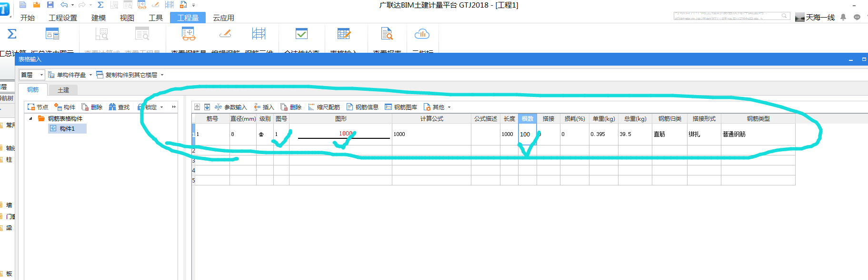Click the large Sigma 汇总计算 ribbon icon

point(12,34)
